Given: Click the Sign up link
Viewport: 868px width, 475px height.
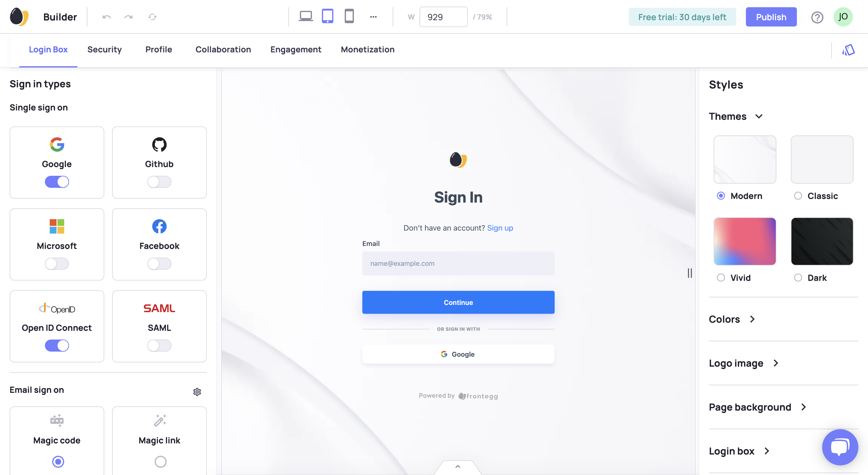Looking at the screenshot, I should [x=500, y=228].
